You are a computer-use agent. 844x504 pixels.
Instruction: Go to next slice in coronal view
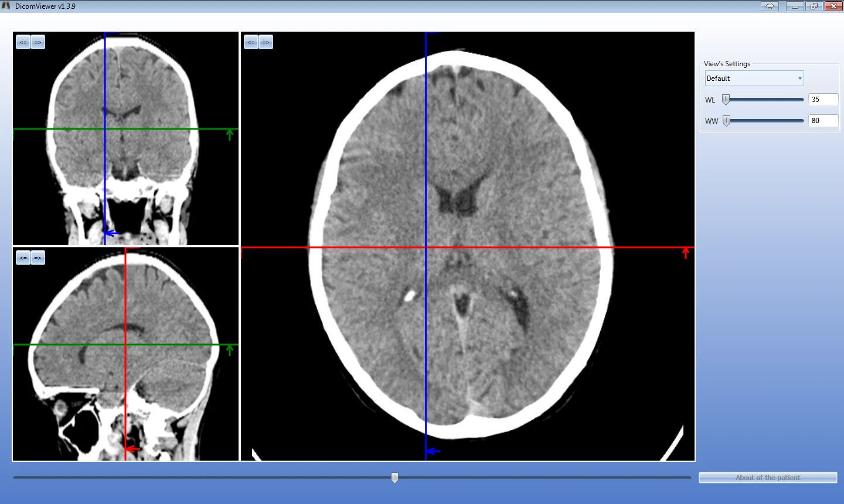pos(38,42)
